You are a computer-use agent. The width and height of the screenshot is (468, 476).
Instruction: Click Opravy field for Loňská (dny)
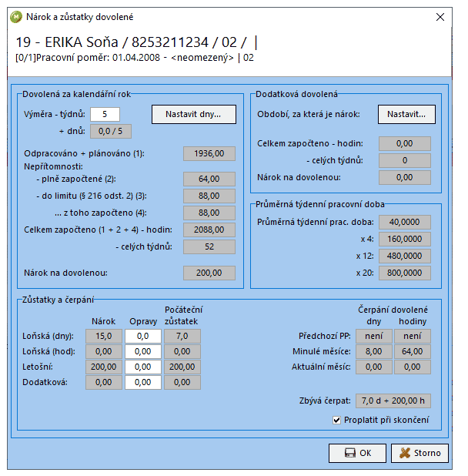tap(143, 336)
